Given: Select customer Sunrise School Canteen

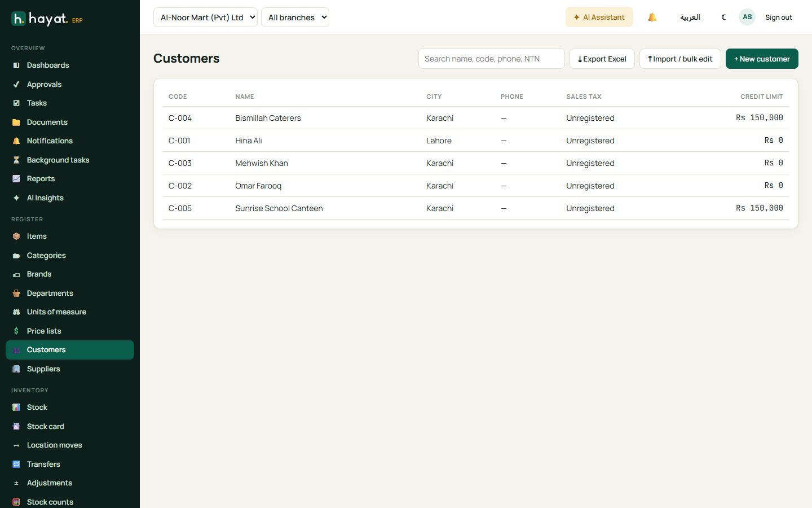Looking at the screenshot, I should (x=476, y=208).
